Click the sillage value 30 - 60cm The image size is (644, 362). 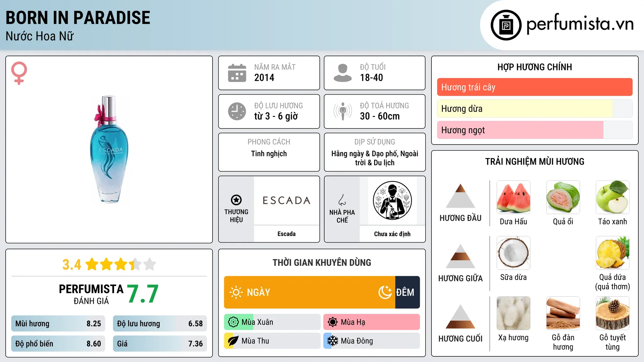coord(380,116)
